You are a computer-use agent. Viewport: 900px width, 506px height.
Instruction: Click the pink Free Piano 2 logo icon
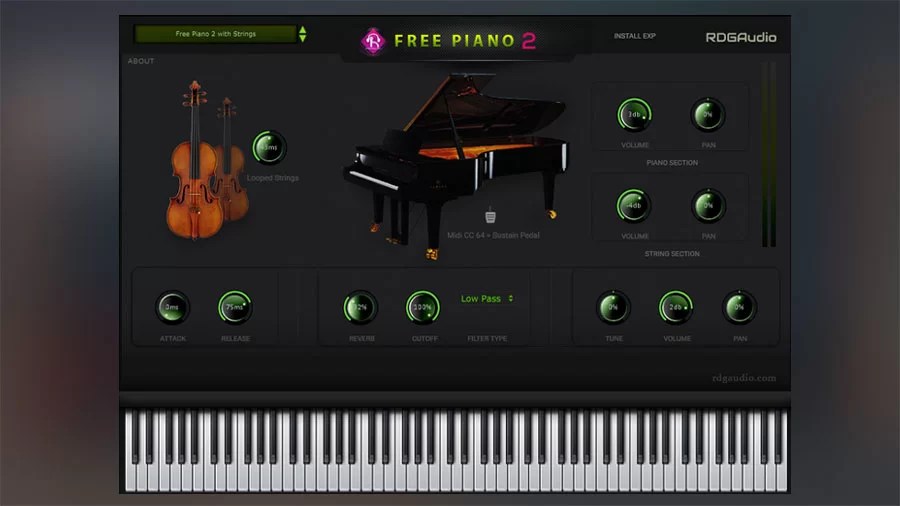pyautogui.click(x=373, y=41)
